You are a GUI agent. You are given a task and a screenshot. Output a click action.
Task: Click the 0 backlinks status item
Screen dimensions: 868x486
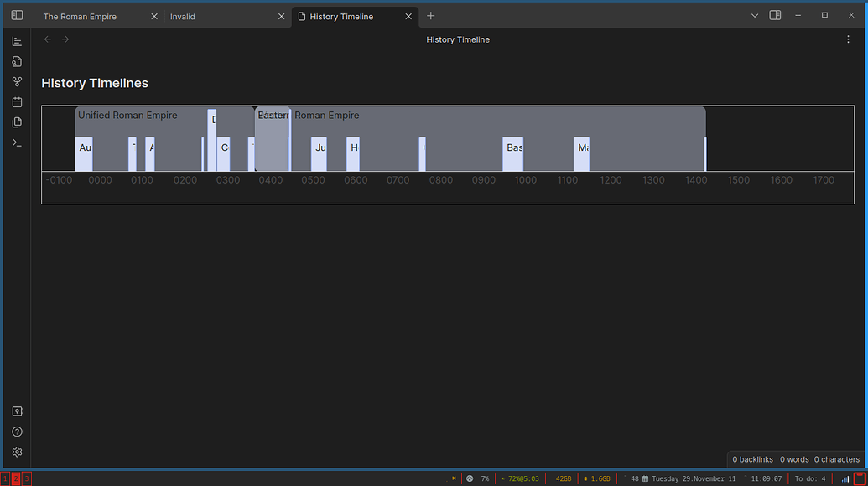753,459
